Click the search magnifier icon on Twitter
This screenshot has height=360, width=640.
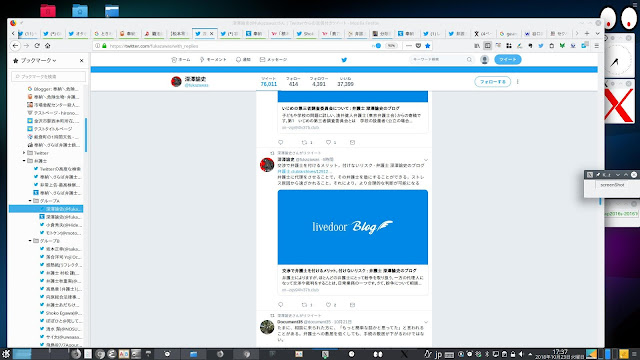(469, 60)
